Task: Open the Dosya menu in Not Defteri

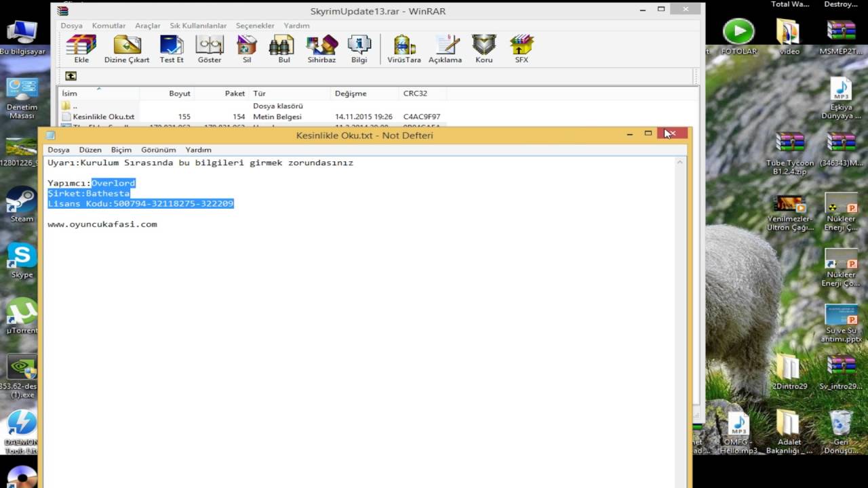Action: [58, 150]
